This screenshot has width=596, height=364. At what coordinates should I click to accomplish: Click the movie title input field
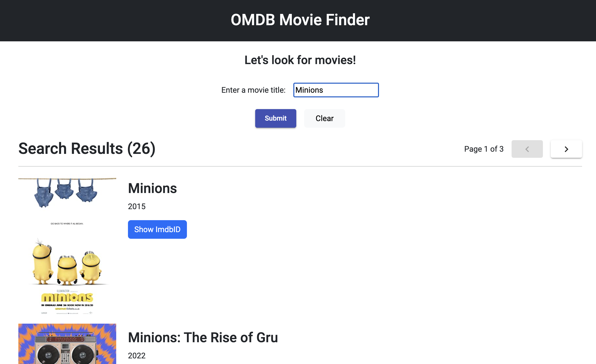point(336,90)
